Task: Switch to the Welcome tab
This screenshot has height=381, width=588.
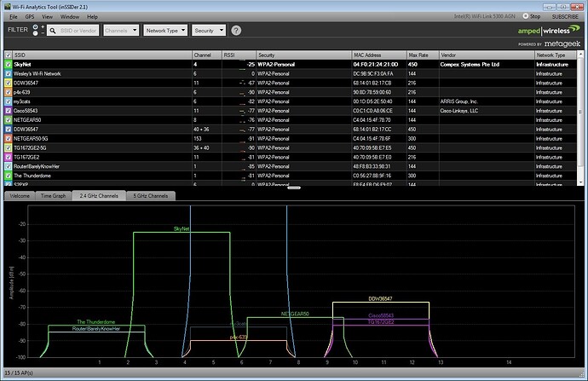Action: coord(20,196)
